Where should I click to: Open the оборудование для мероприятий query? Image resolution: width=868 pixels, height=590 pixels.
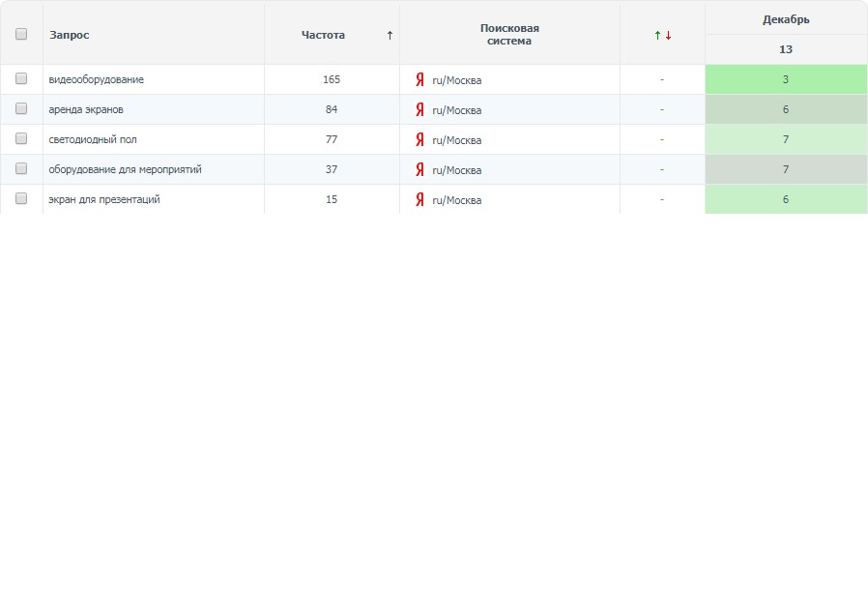pyautogui.click(x=125, y=169)
